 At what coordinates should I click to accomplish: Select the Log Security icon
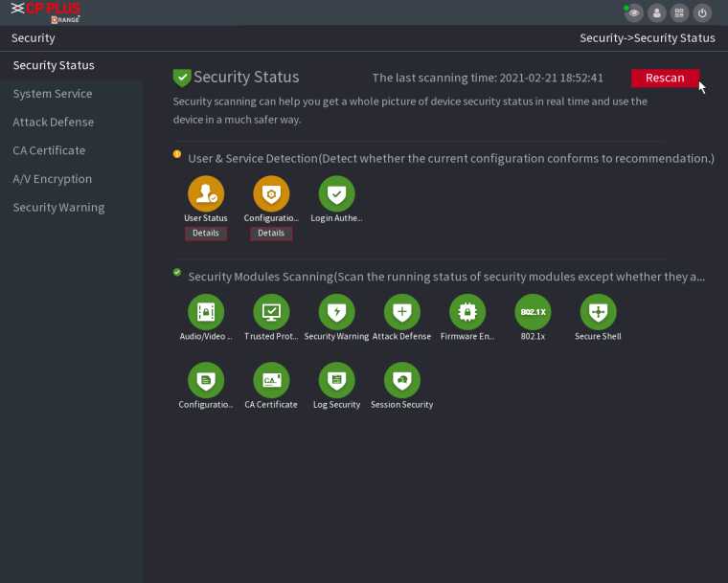point(336,380)
